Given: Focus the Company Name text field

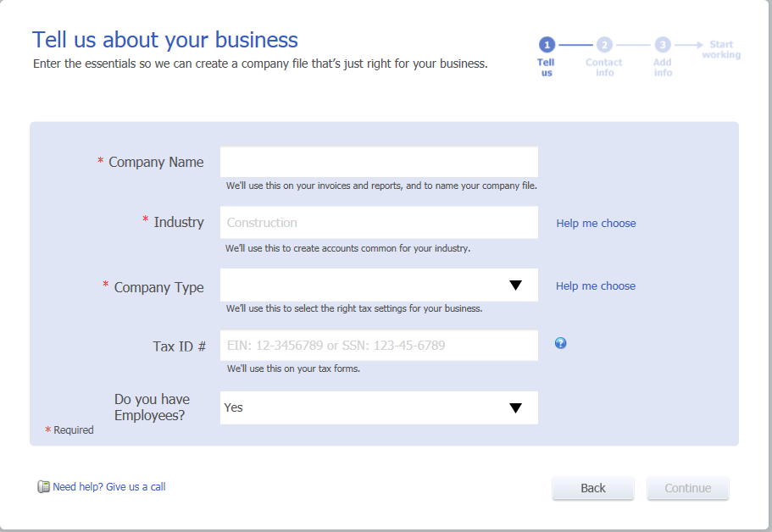Looking at the screenshot, I should point(379,162).
